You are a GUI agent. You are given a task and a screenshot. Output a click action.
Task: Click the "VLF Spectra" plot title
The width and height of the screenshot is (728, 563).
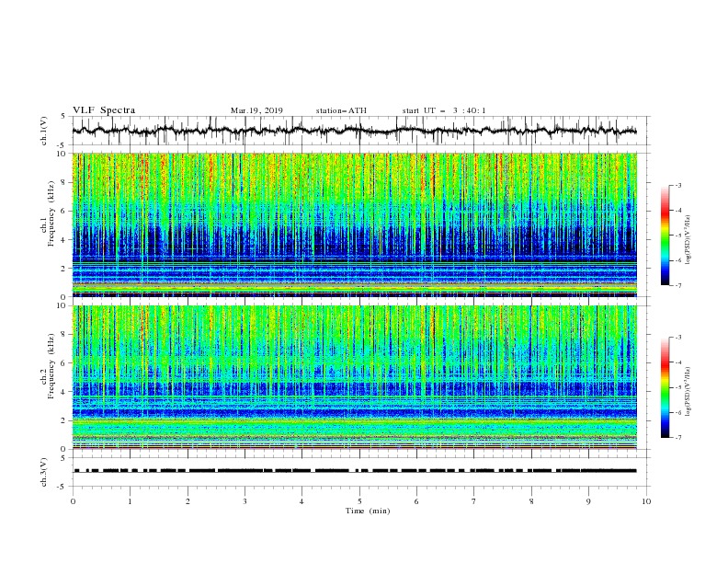click(x=104, y=110)
